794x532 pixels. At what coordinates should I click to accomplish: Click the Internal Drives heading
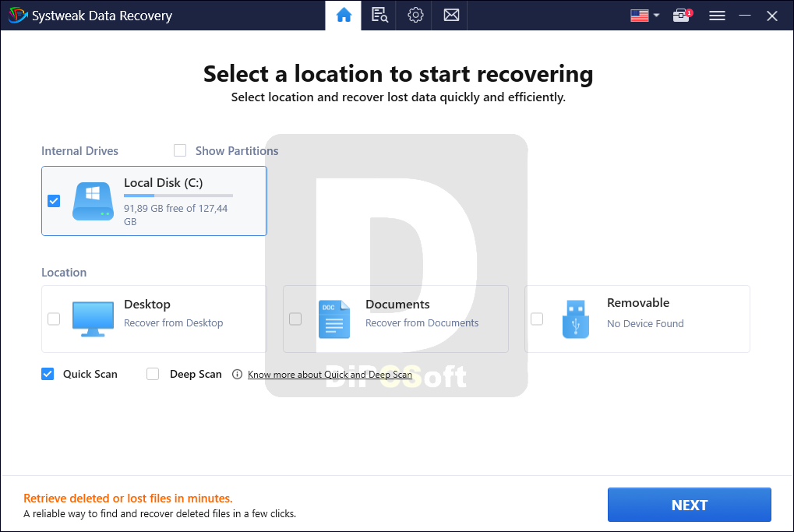(x=79, y=151)
